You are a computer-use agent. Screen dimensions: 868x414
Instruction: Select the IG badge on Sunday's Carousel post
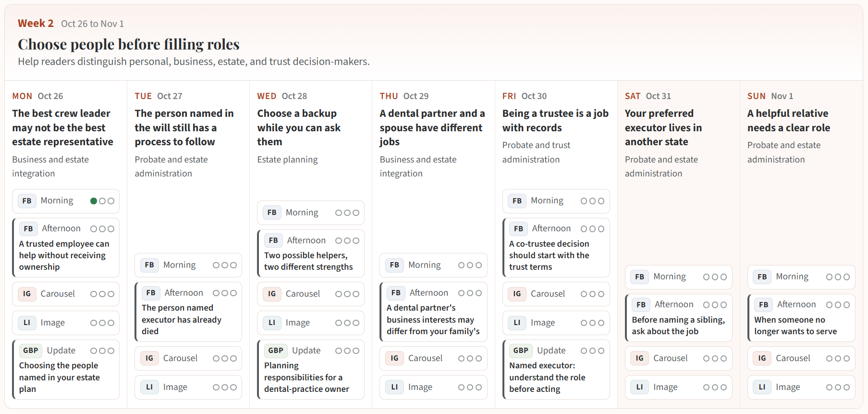(762, 358)
